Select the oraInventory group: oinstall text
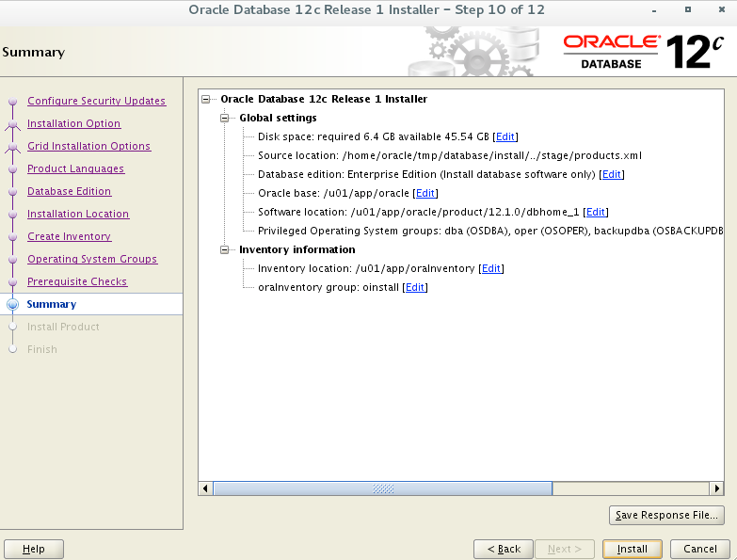737x560 pixels. [x=328, y=287]
